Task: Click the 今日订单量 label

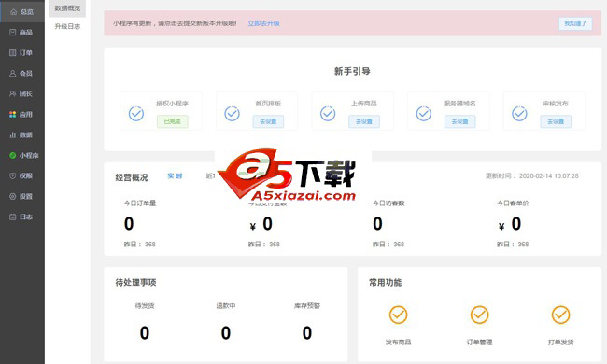Action: point(140,203)
